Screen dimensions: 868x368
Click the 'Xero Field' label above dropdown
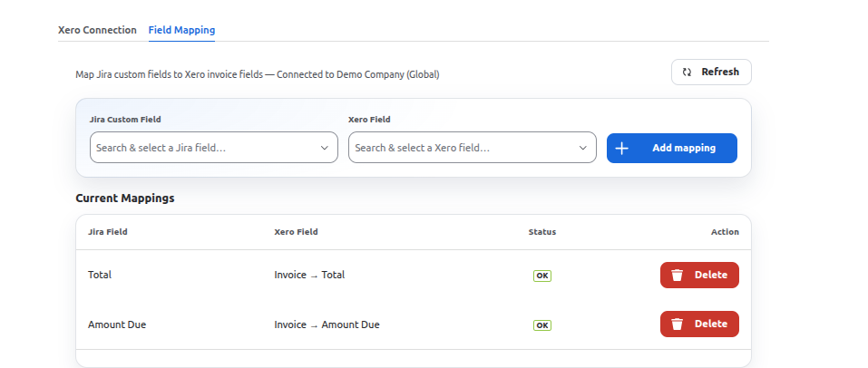[369, 120]
